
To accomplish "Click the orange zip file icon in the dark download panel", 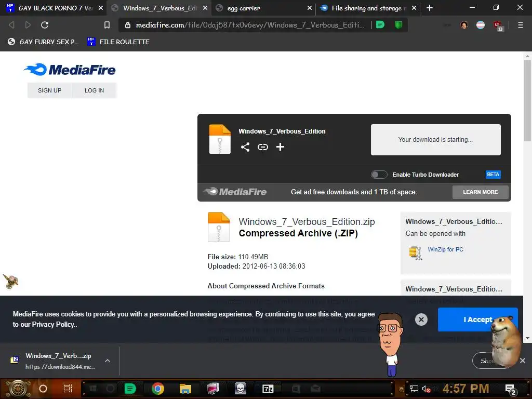I will tap(220, 139).
